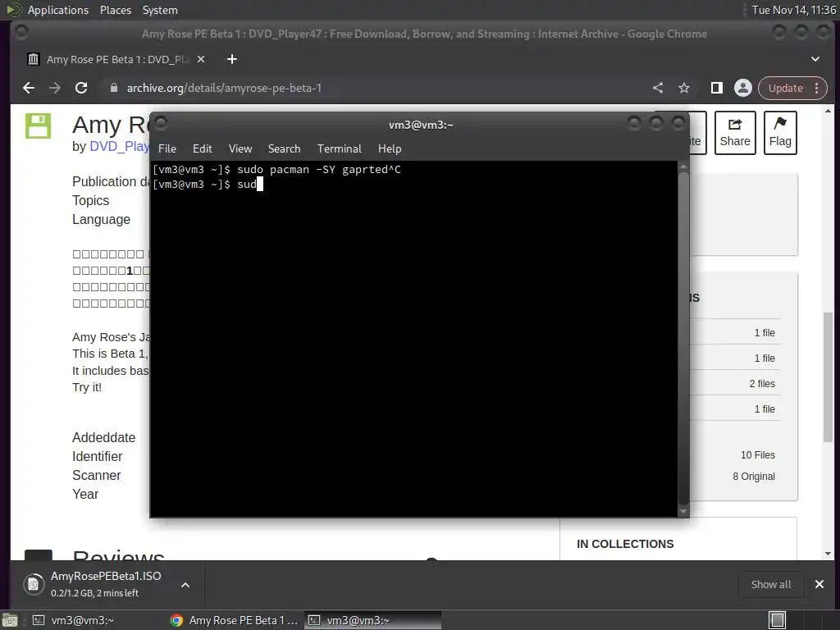
Task: Open the Applications panel menu
Action: point(58,10)
